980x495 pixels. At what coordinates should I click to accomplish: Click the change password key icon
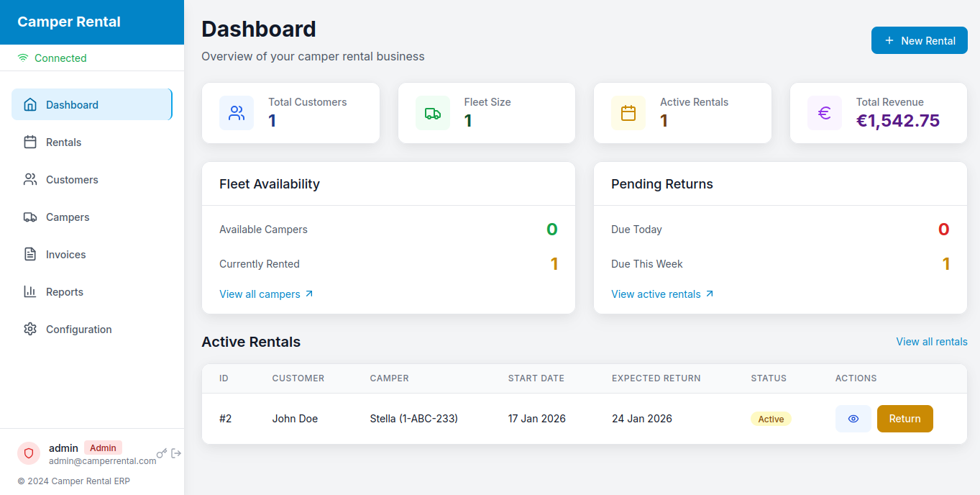162,453
